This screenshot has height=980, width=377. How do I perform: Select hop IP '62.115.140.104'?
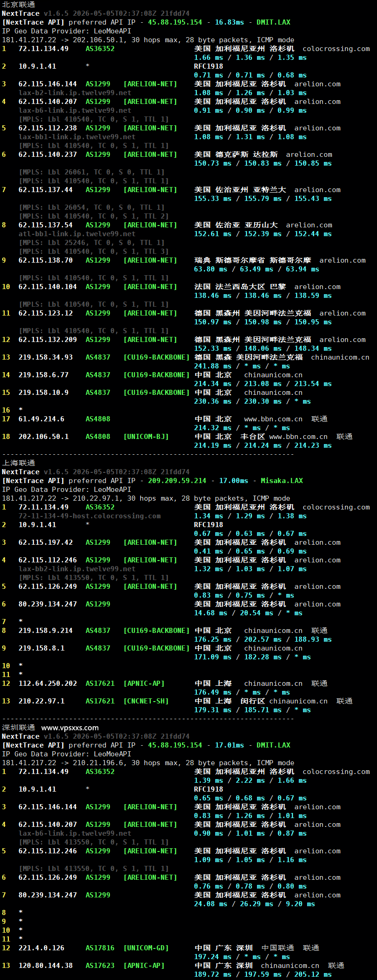pos(47,286)
